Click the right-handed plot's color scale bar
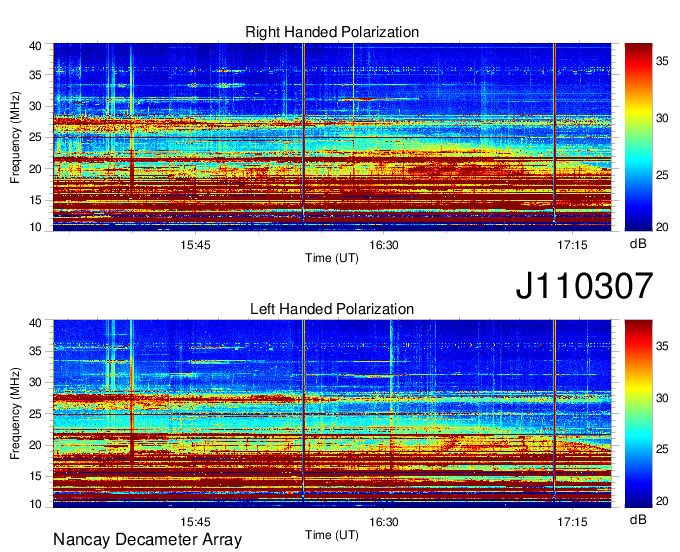The height and width of the screenshot is (552, 680). point(638,137)
